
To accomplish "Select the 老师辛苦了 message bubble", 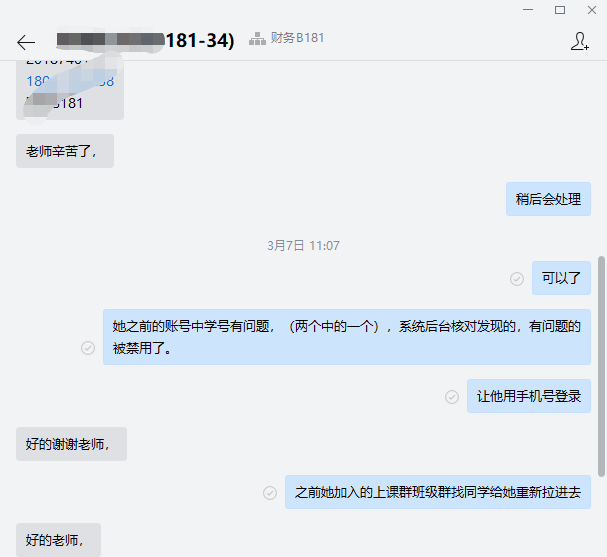I will pos(65,151).
